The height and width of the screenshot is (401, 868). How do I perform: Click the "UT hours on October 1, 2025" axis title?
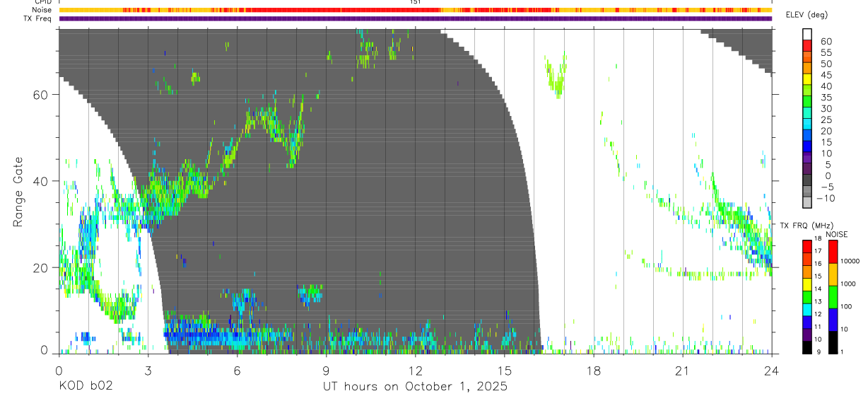click(415, 387)
